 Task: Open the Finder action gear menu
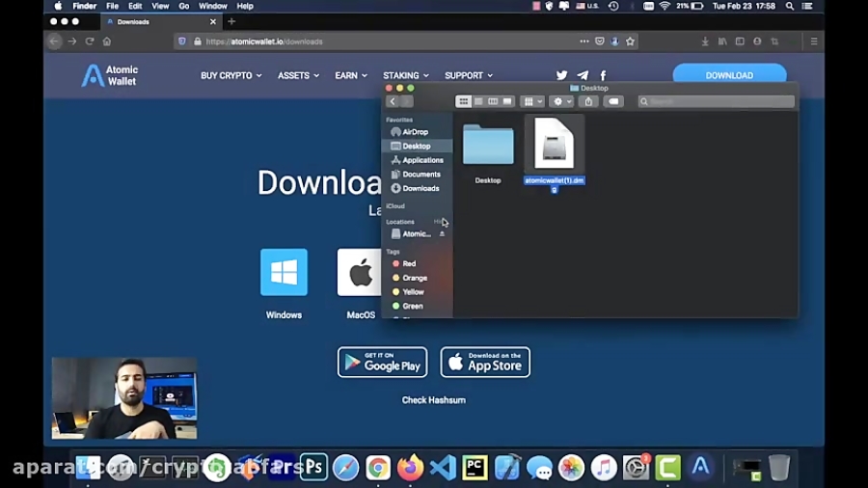pyautogui.click(x=561, y=102)
